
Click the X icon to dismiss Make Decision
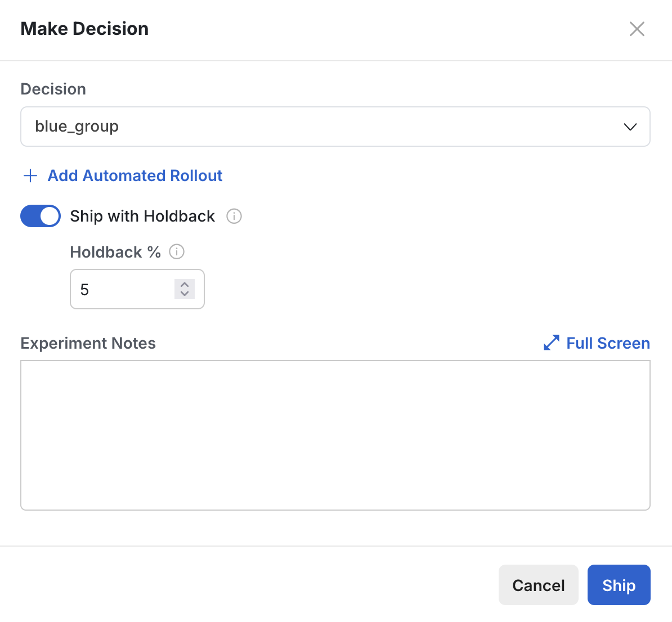tap(637, 29)
